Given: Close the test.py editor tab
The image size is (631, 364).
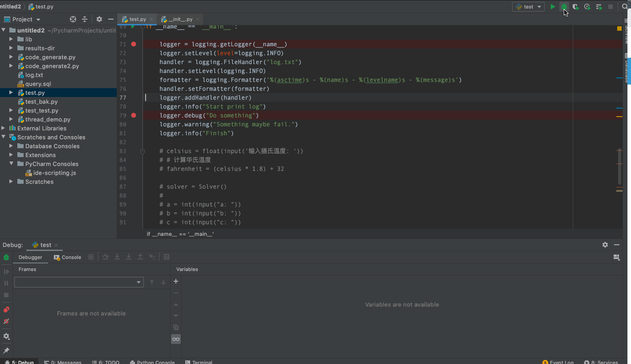Looking at the screenshot, I should tap(151, 19).
